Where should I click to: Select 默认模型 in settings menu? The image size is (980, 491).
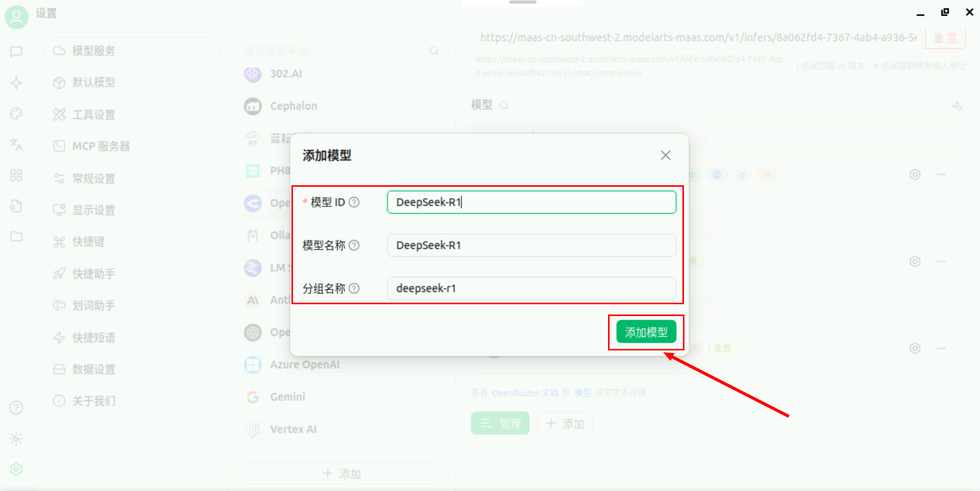[x=132, y=83]
